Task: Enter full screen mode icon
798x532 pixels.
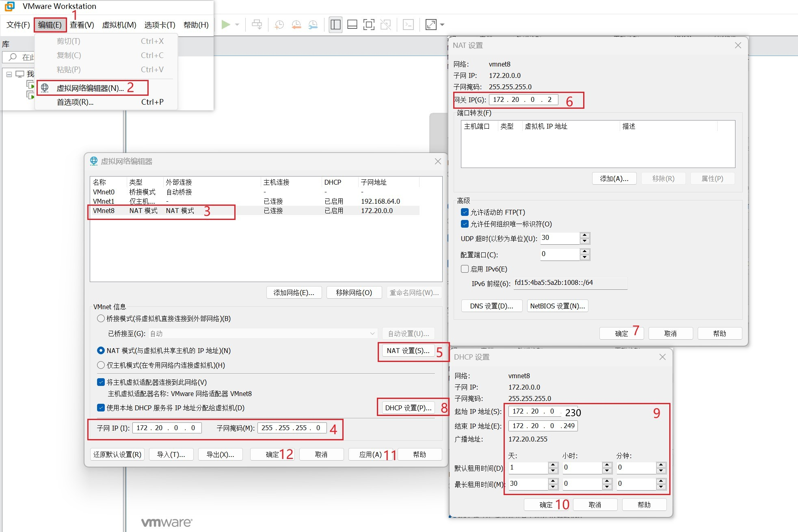Action: 368,25
